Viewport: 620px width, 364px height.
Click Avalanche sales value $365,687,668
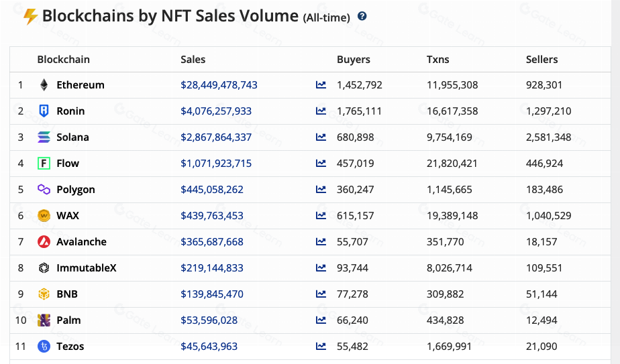212,241
